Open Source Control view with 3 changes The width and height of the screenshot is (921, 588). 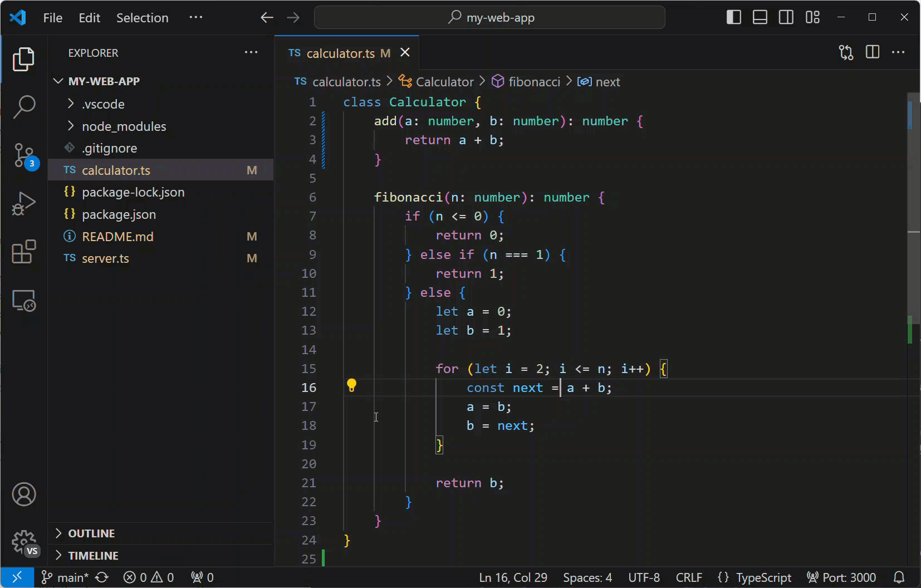24,155
